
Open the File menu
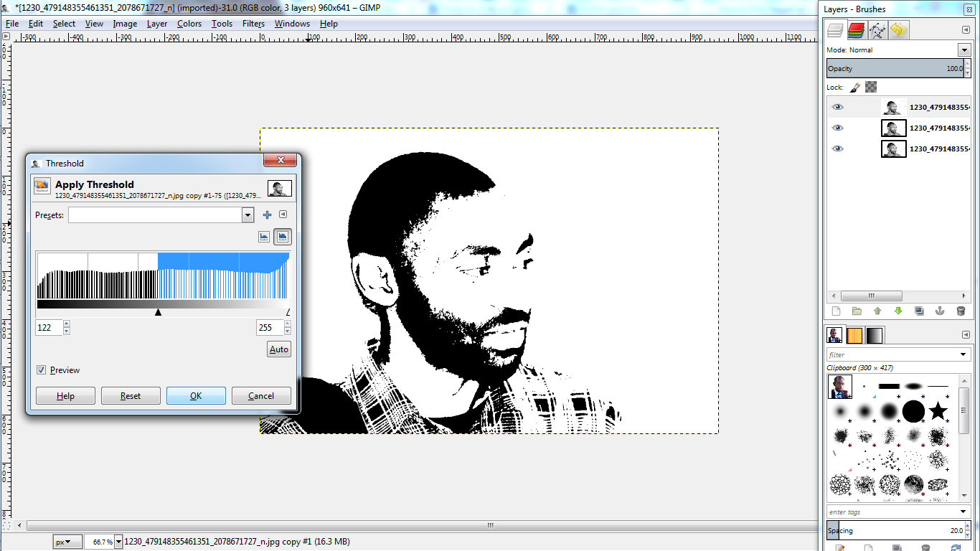[12, 24]
